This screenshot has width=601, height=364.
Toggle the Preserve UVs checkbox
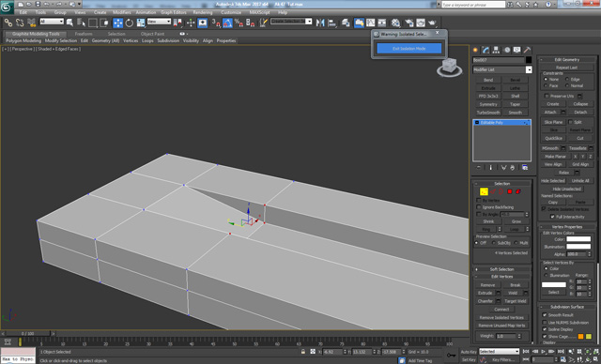tap(547, 96)
